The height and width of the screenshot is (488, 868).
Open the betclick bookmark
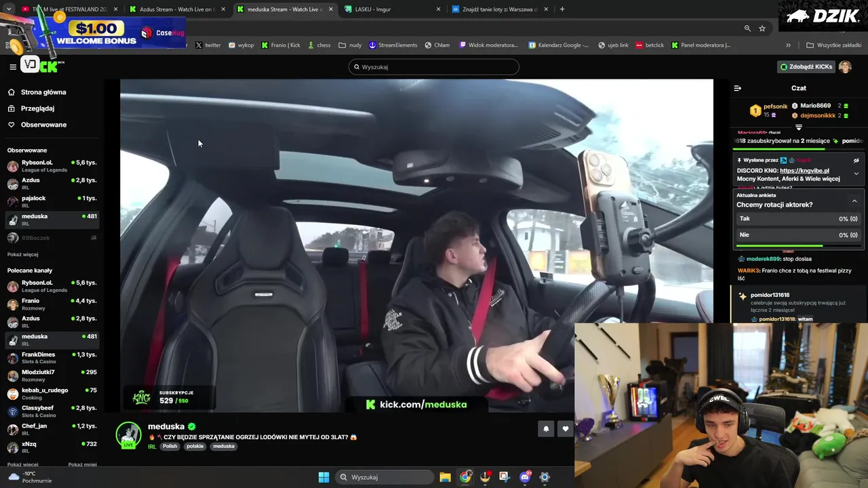pyautogui.click(x=650, y=45)
